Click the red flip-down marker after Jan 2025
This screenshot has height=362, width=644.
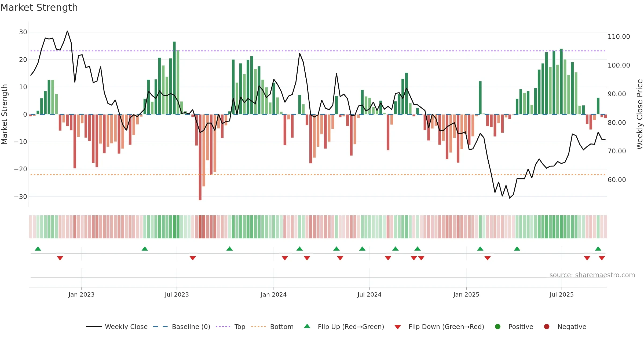tap(488, 258)
